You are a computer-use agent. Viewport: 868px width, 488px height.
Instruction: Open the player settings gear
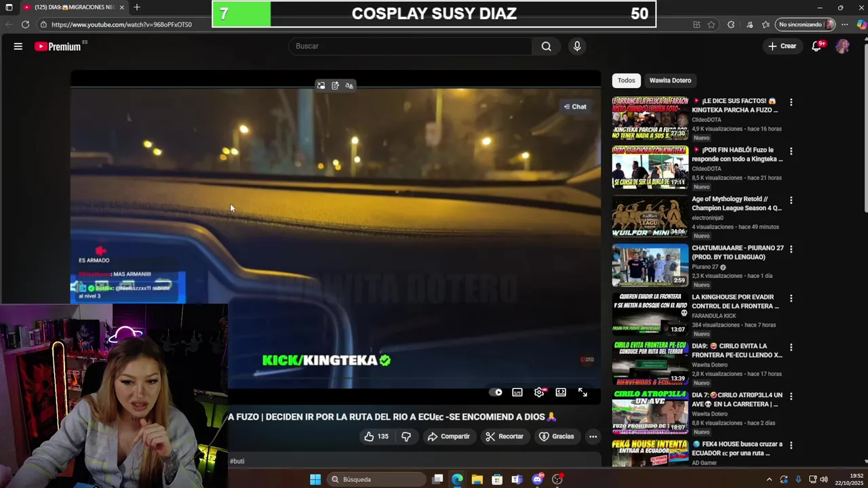point(539,392)
